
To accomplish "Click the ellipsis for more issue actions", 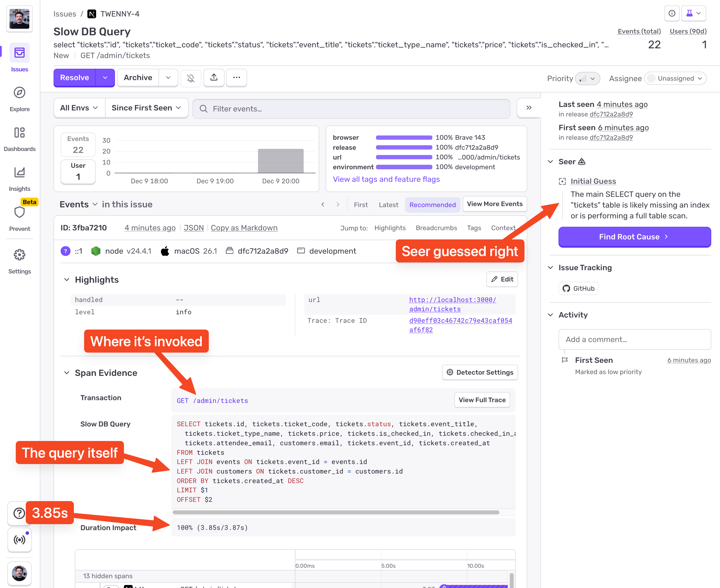I will 236,78.
